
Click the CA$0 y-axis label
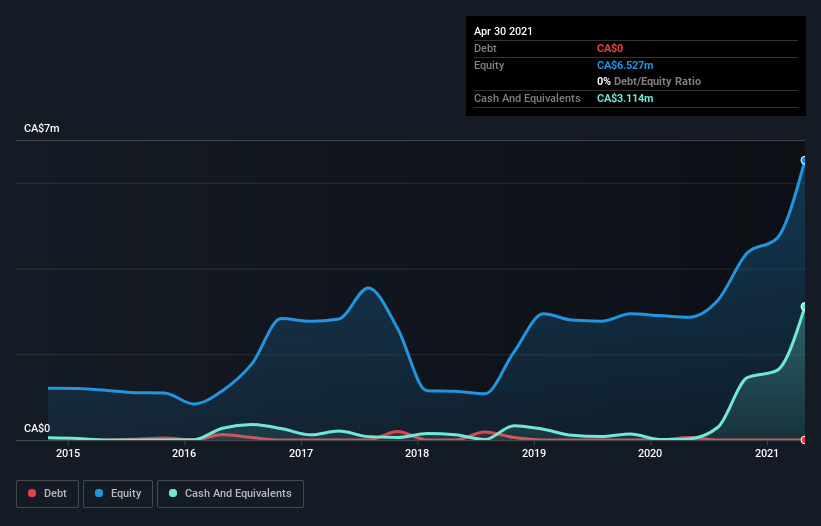[x=37, y=428]
